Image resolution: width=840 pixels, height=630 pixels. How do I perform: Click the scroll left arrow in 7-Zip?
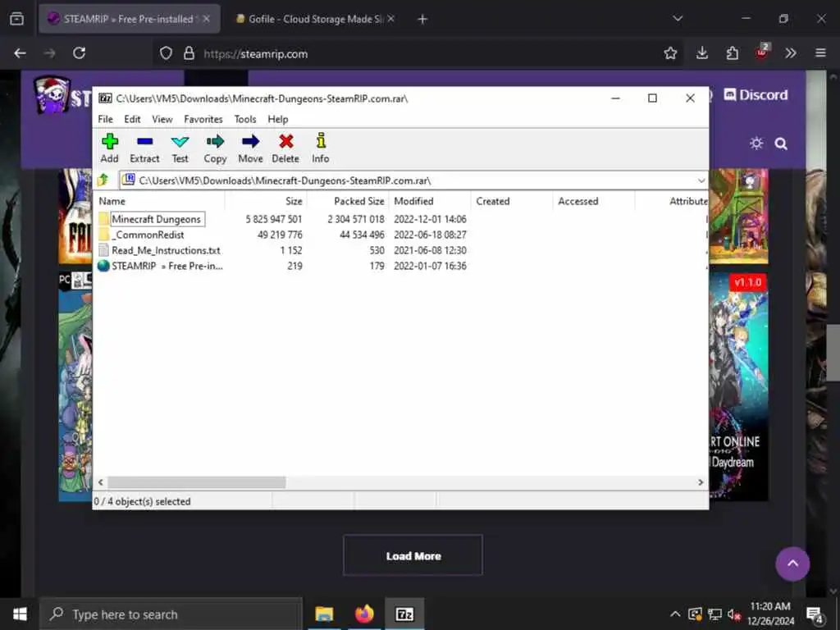pyautogui.click(x=101, y=482)
